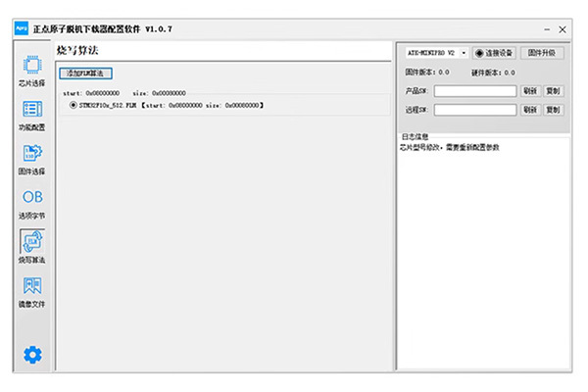Viewport: 588px width, 392px height.
Task: Click the 硬件版本: 0.0 label
Action: 493,73
